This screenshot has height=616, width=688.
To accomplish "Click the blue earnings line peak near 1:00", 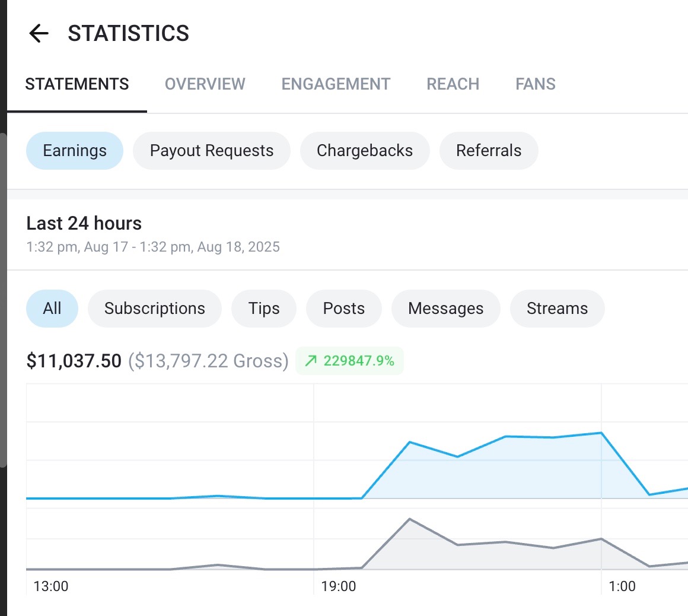I will (601, 433).
